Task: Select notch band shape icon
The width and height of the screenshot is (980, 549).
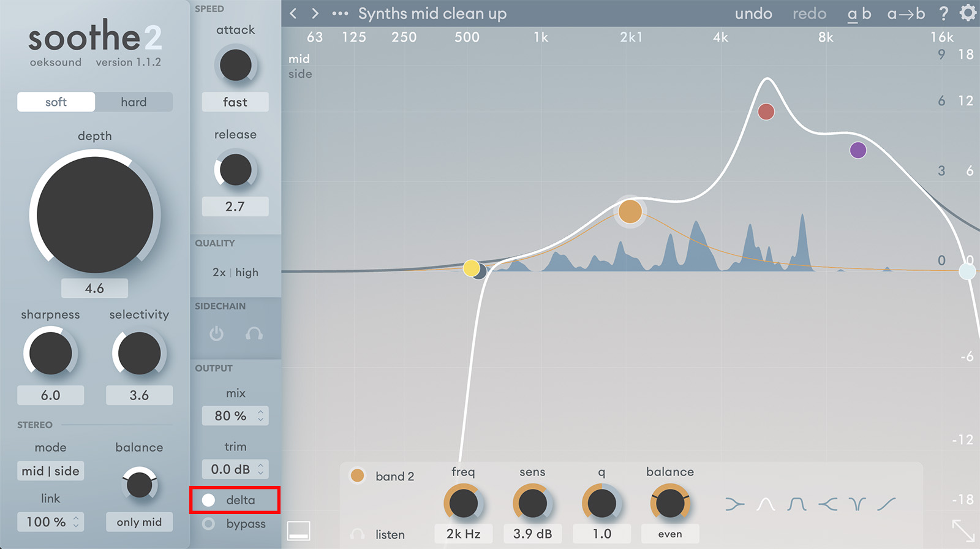Action: 858,504
